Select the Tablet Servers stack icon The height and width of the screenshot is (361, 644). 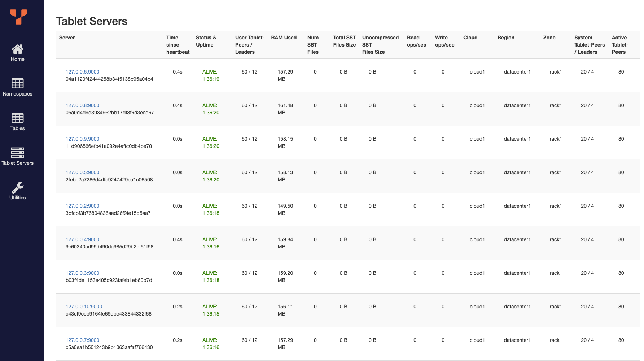point(17,153)
